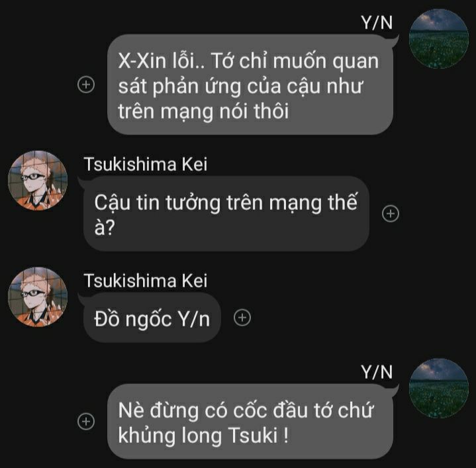Click the text line 'trên mạng nói thôi'
476x468 pixels.
pyautogui.click(x=203, y=111)
